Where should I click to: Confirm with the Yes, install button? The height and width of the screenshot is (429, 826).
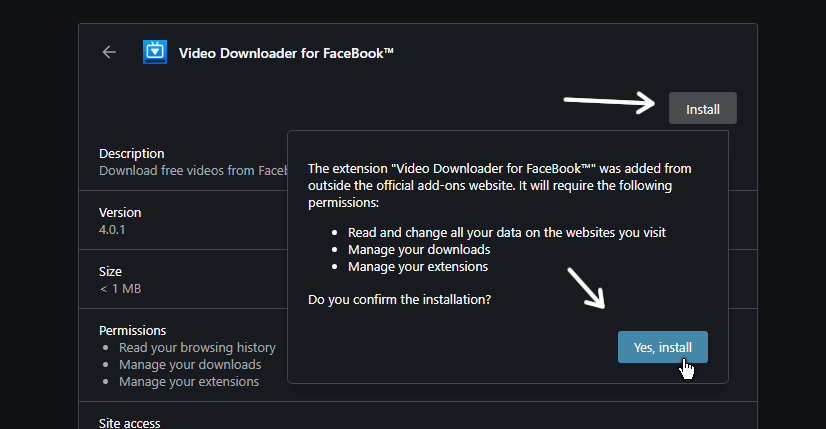(x=663, y=347)
